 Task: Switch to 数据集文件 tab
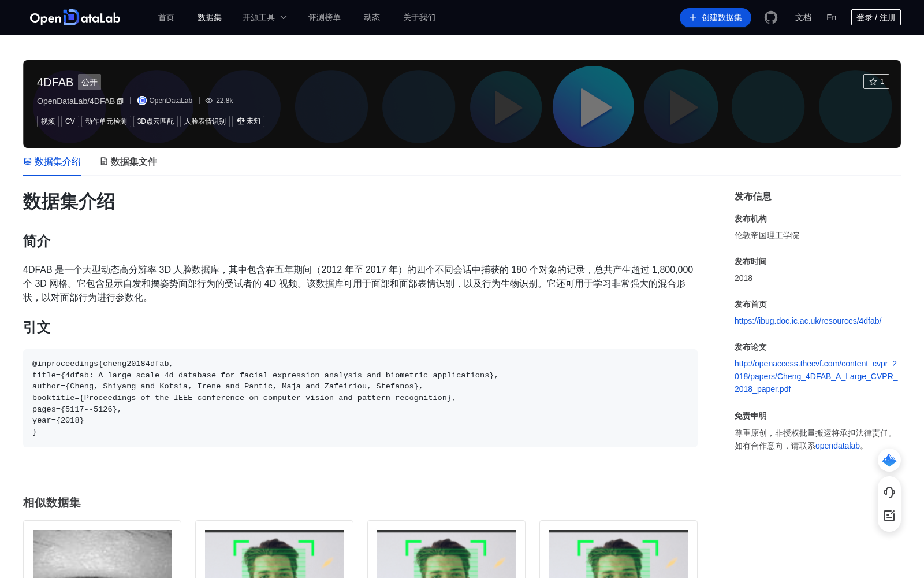pos(128,162)
